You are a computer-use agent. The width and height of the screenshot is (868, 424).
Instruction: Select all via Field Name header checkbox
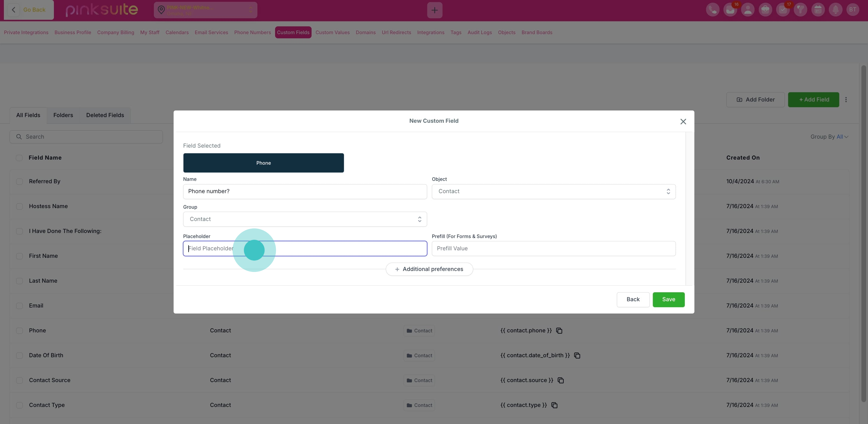pyautogui.click(x=19, y=158)
